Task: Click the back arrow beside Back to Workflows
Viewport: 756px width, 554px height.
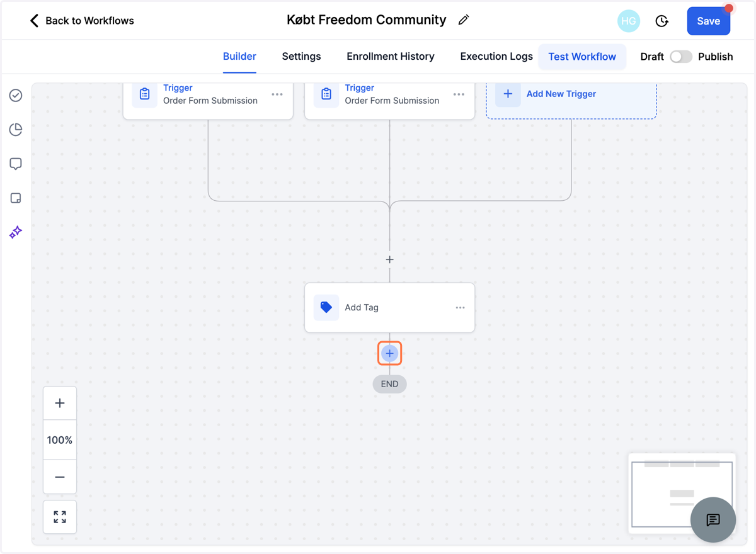Action: (34, 21)
